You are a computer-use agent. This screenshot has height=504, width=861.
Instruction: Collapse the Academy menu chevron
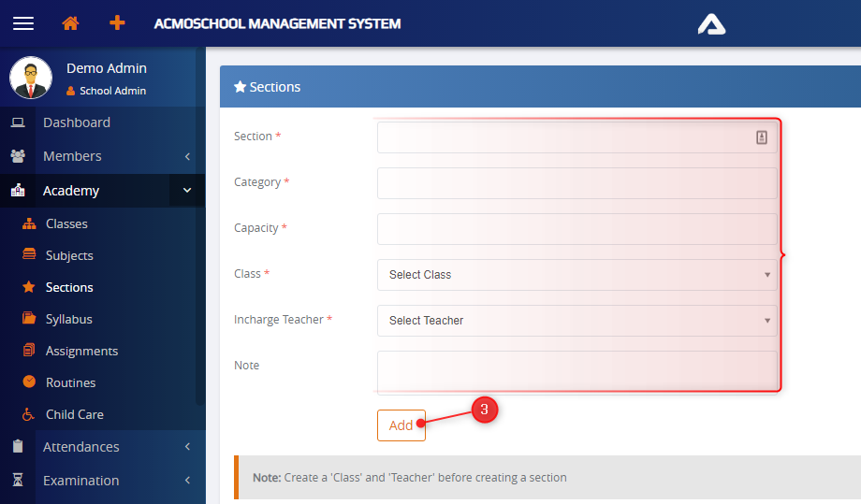pos(187,191)
